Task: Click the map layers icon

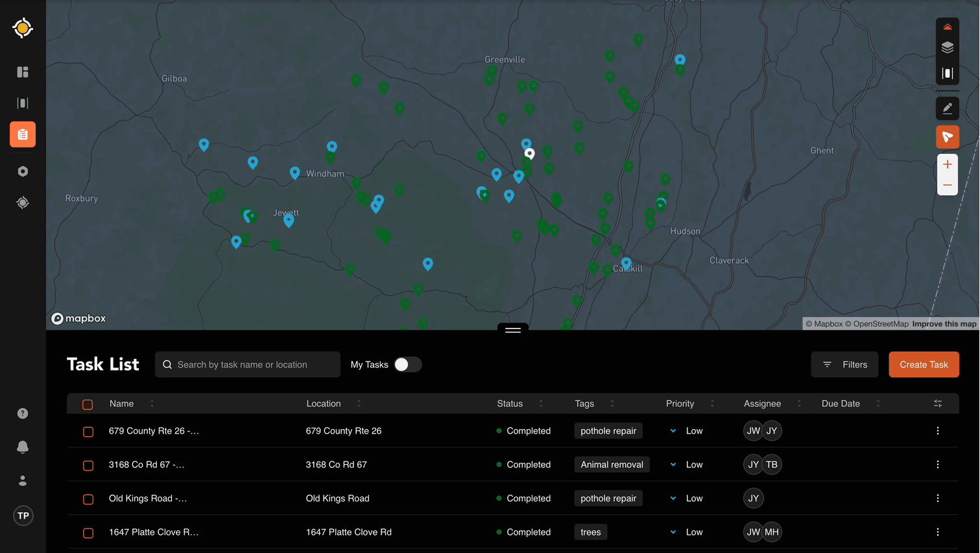Action: click(x=947, y=47)
